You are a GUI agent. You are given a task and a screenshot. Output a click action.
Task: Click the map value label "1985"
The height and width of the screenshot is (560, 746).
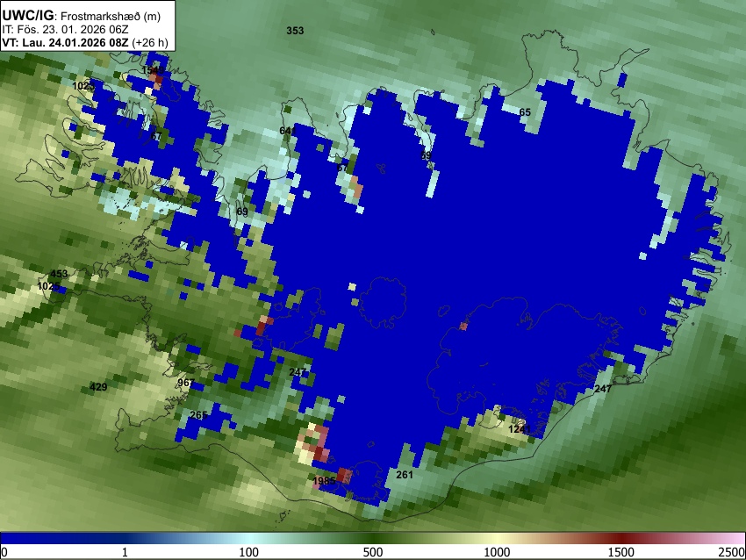click(x=324, y=481)
